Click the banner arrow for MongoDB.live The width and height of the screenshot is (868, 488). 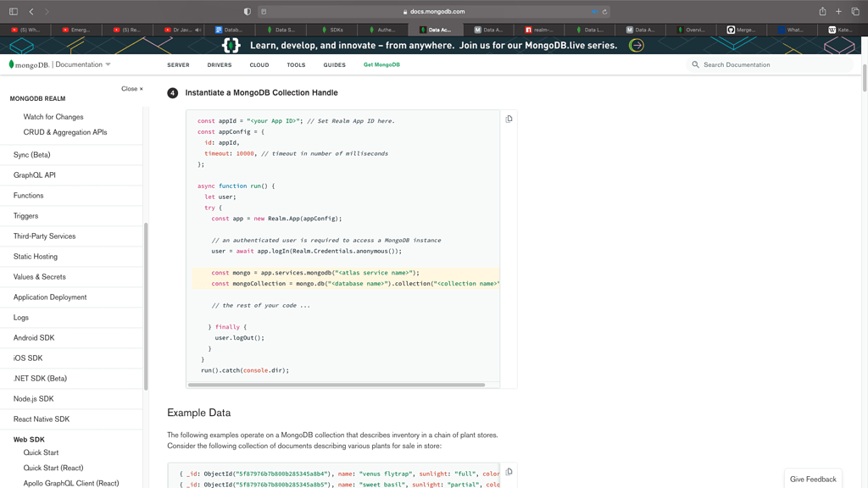637,45
